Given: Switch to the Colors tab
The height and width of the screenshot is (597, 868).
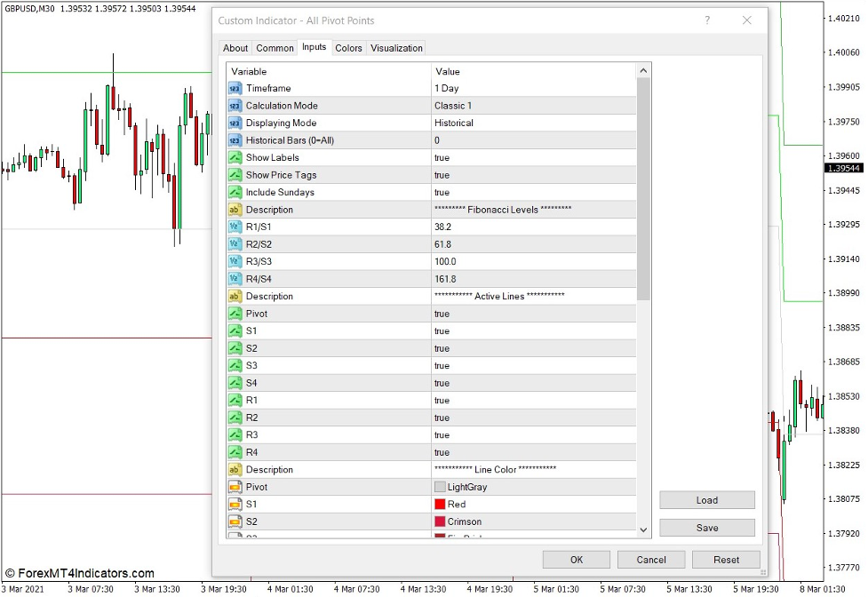Looking at the screenshot, I should point(348,48).
